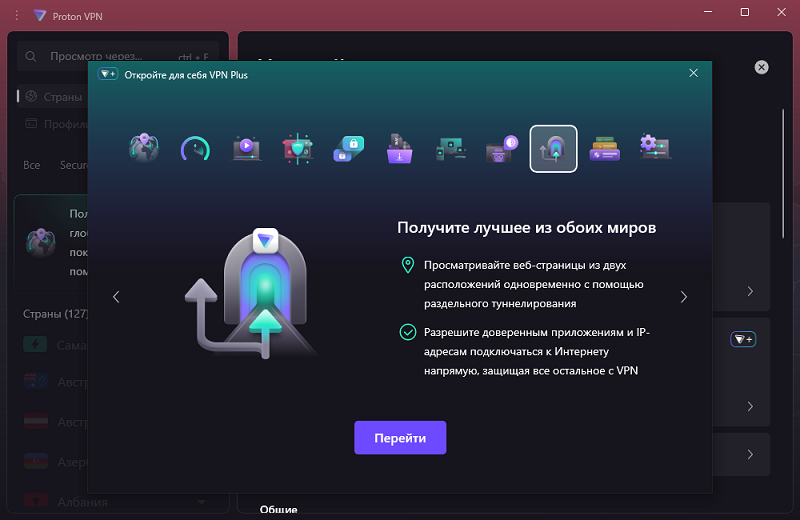
Task: Select the Secure Core padlocks icon
Action: [348, 149]
